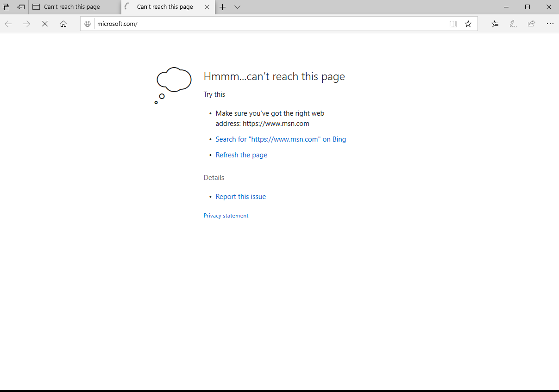Screen dimensions: 559x392
Task: Report this issue
Action: (x=240, y=196)
